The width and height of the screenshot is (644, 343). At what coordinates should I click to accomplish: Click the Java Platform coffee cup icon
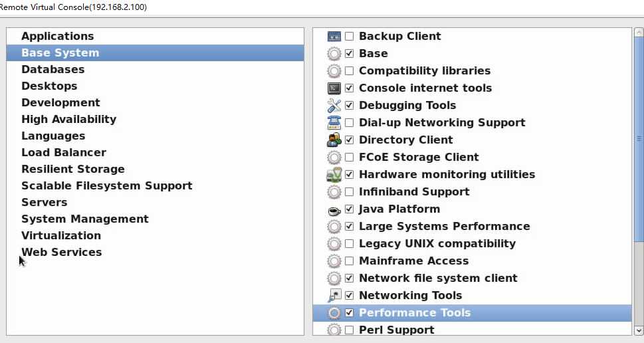[x=334, y=209]
